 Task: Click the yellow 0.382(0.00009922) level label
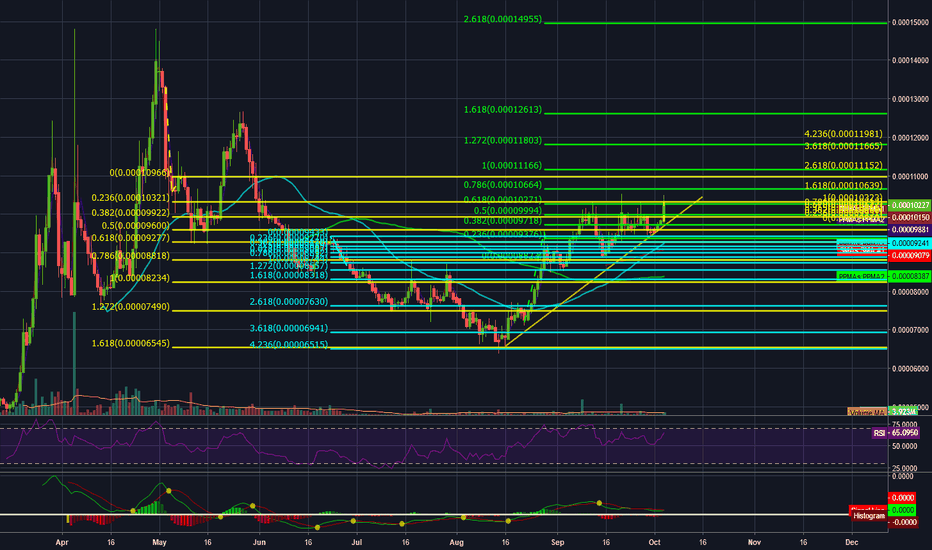tap(131, 213)
